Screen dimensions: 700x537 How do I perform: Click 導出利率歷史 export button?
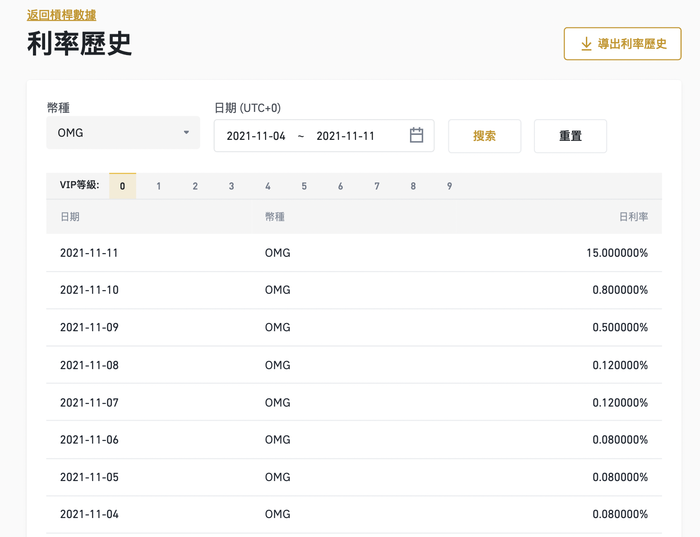[x=622, y=44]
